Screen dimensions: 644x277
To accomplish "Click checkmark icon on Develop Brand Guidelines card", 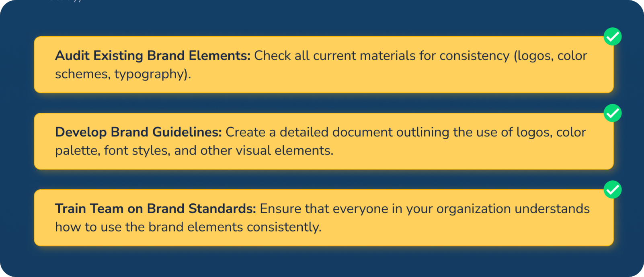I will click(x=612, y=113).
